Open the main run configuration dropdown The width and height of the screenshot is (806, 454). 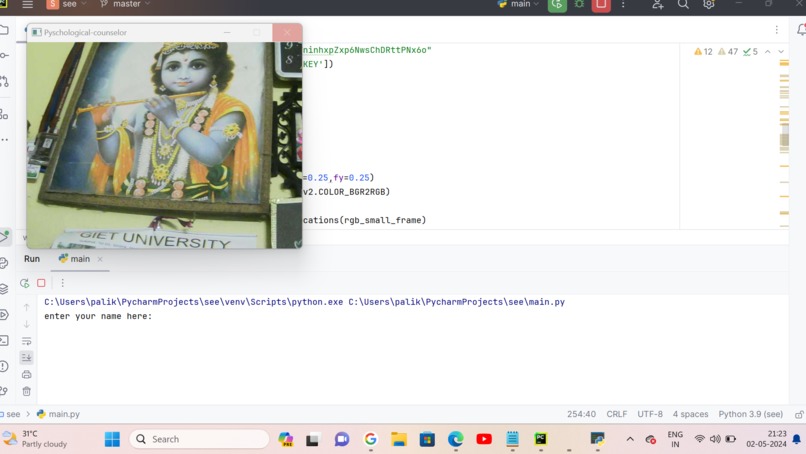pyautogui.click(x=518, y=4)
